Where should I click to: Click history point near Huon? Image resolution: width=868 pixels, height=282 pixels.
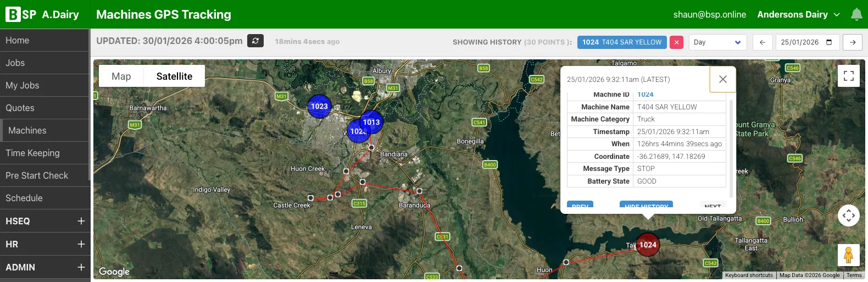tap(566, 262)
